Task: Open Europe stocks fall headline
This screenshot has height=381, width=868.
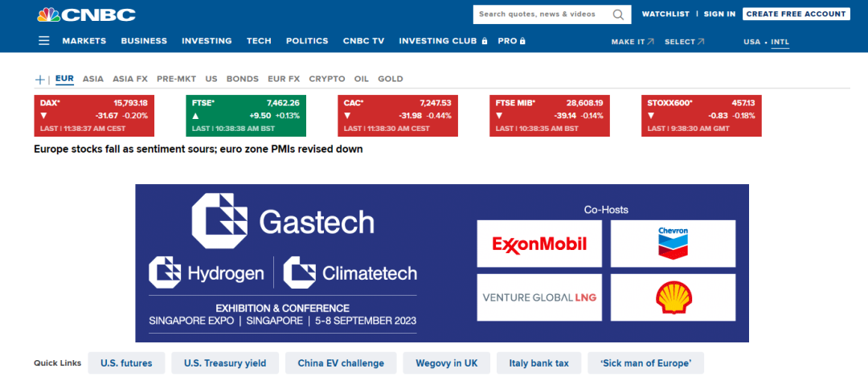Action: [x=199, y=149]
